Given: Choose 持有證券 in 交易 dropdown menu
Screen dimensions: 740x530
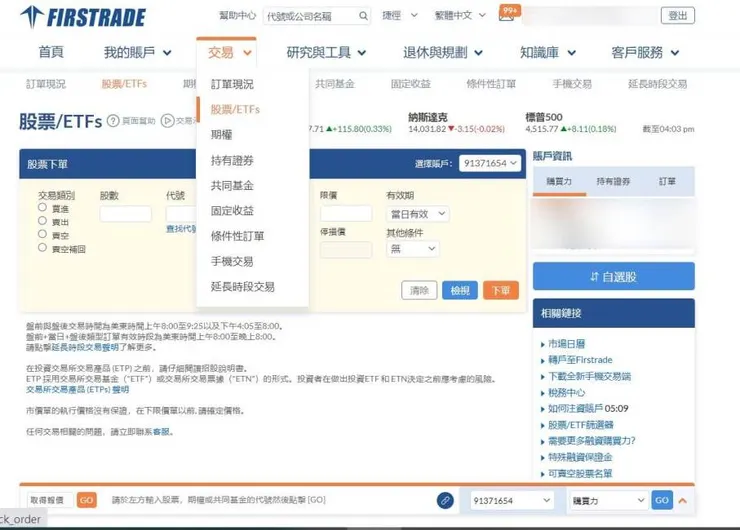Looking at the screenshot, I should (232, 160).
